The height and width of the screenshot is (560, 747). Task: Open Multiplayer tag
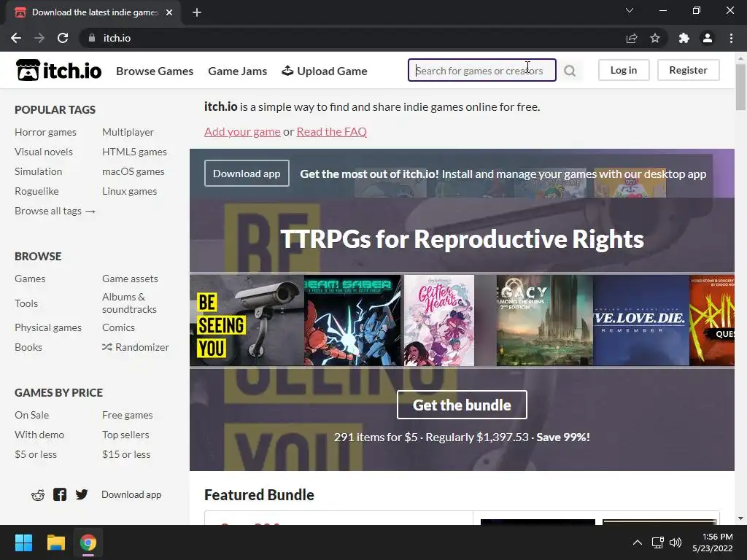click(128, 132)
